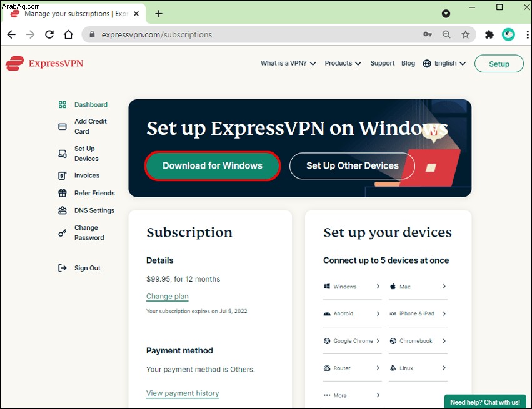532x409 pixels.
Task: Click the Chromebook device icon
Action: (393, 341)
